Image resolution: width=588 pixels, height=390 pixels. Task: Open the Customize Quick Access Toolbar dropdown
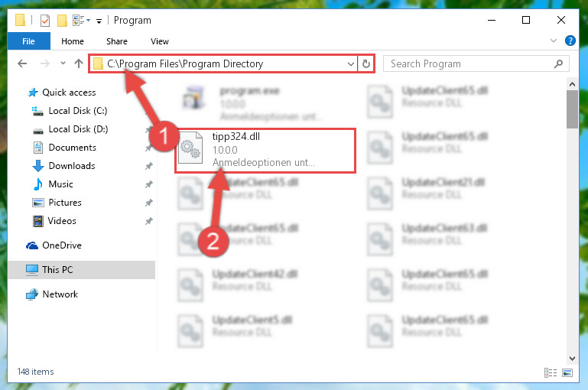tap(99, 21)
